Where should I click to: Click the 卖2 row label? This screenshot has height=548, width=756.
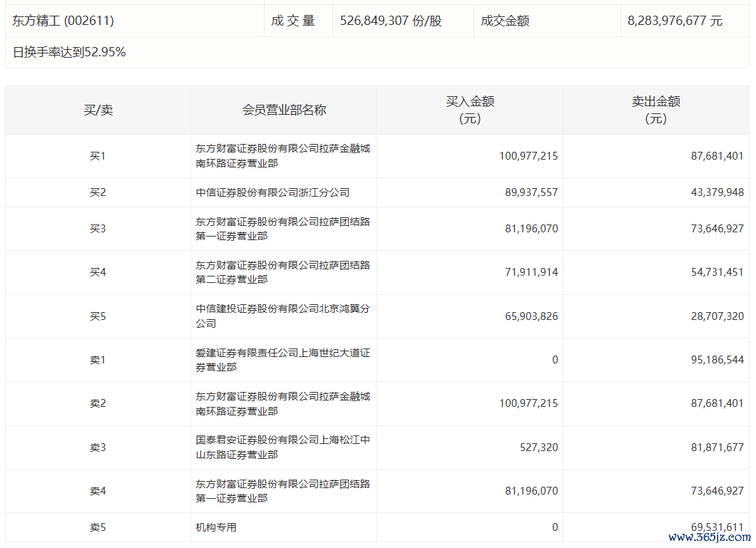(98, 403)
